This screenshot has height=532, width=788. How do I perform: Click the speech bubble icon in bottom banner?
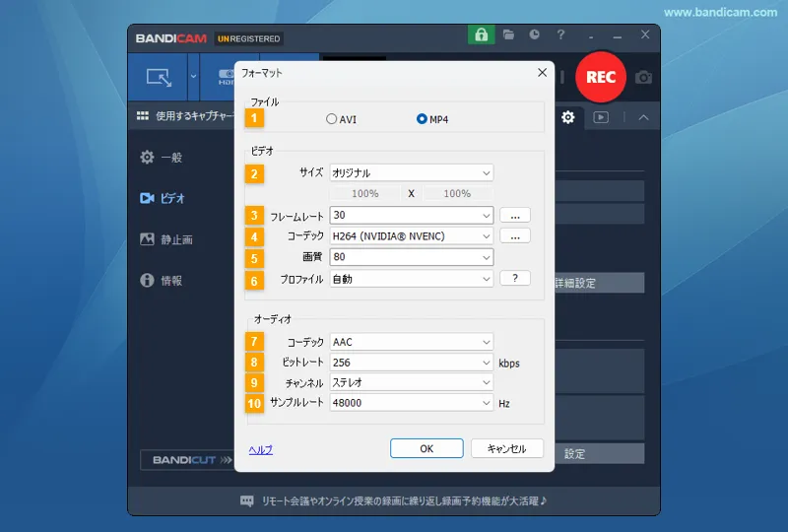click(x=247, y=500)
